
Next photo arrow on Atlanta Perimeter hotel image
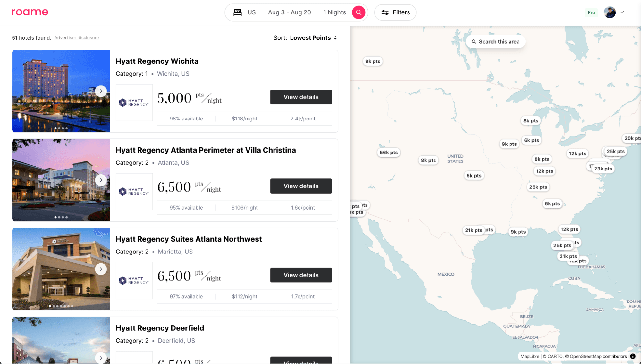[x=101, y=180]
